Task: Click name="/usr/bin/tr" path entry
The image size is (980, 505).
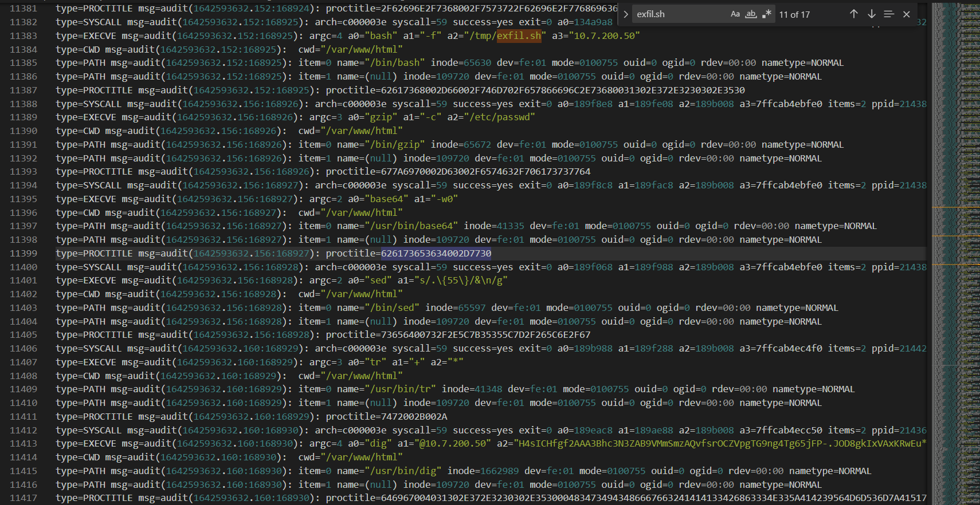Action: coord(386,389)
